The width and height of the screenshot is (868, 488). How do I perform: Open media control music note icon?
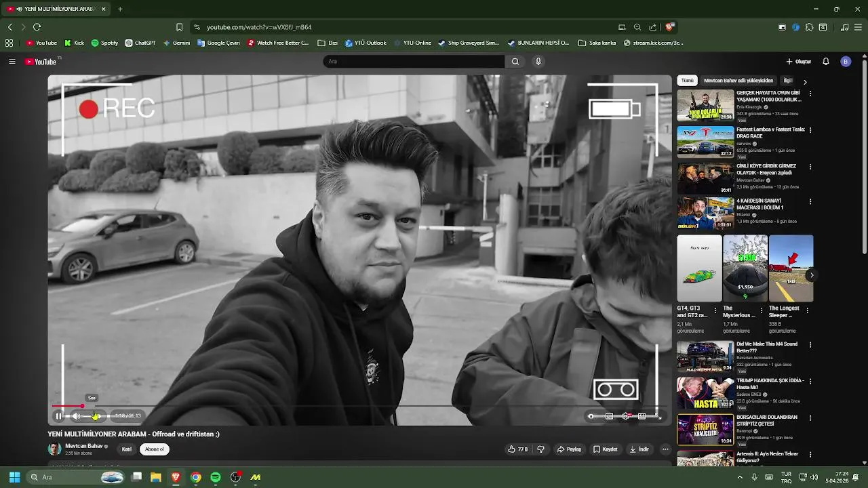[x=844, y=27]
